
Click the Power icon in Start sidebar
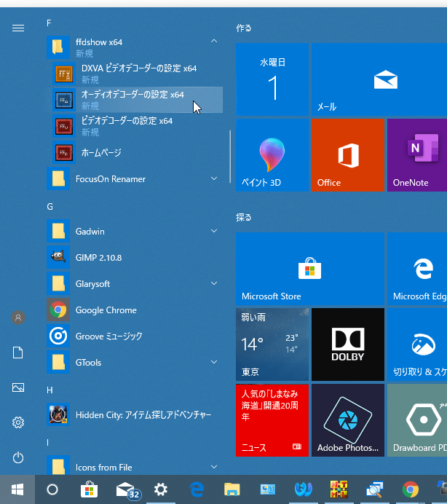coord(18,457)
